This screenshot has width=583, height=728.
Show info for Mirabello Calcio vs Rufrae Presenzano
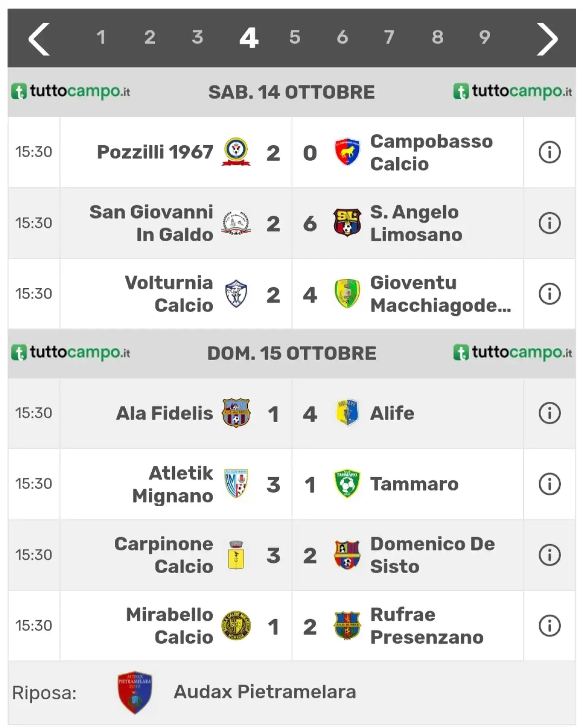point(549,626)
